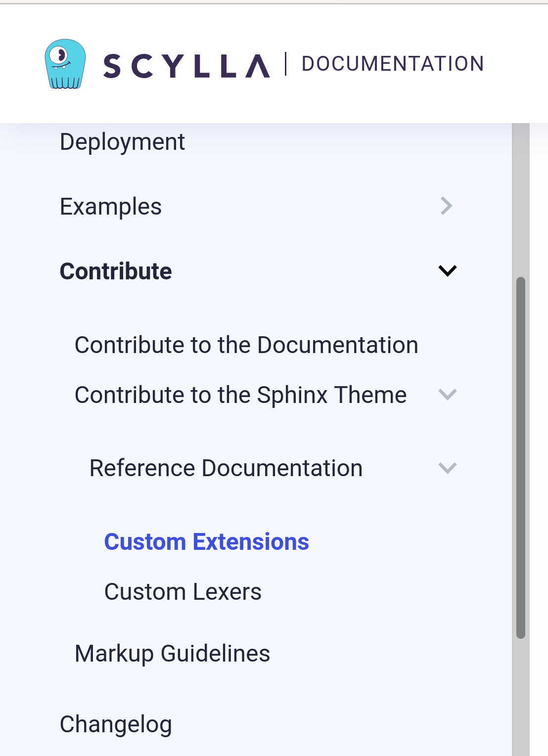Open the Custom Lexers page
This screenshot has height=756, width=548.
pos(183,591)
